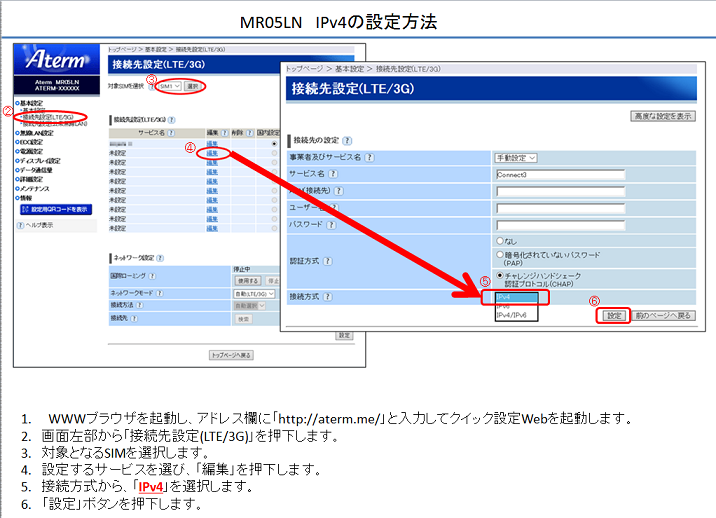Select the CHAP authentication radio button
The height and width of the screenshot is (518, 716).
[x=500, y=275]
